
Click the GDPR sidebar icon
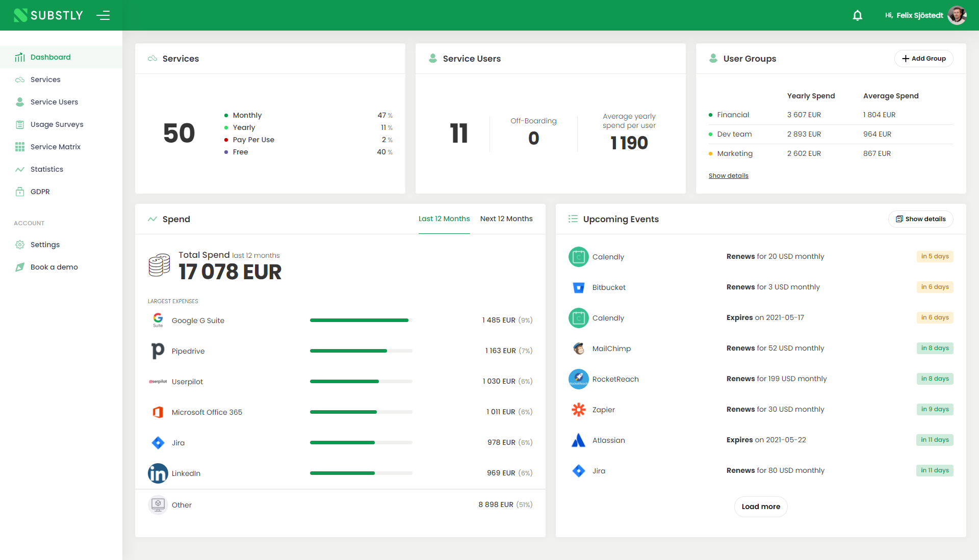click(20, 192)
